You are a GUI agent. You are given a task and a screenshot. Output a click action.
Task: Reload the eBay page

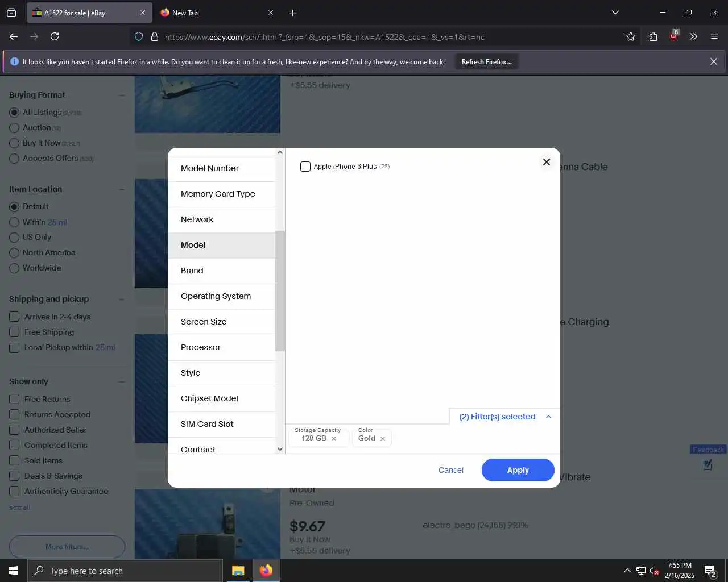click(x=55, y=36)
